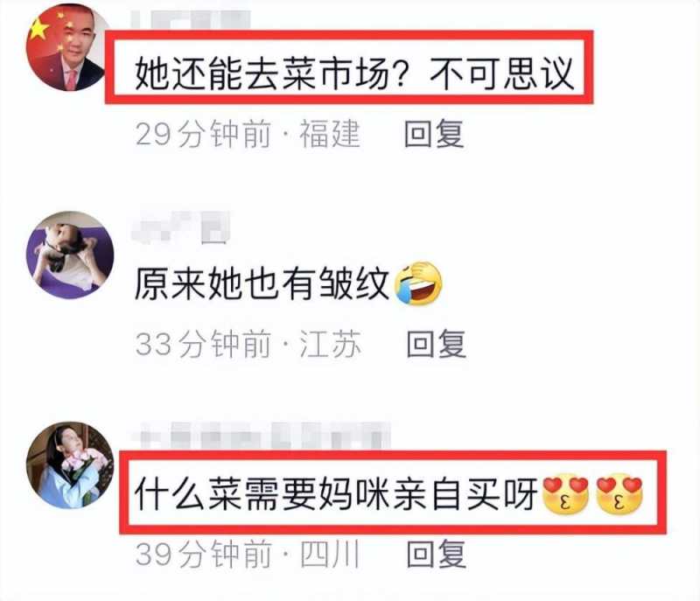Click the 39分钟前 timestamp
This screenshot has width=700, height=601.
[203, 554]
